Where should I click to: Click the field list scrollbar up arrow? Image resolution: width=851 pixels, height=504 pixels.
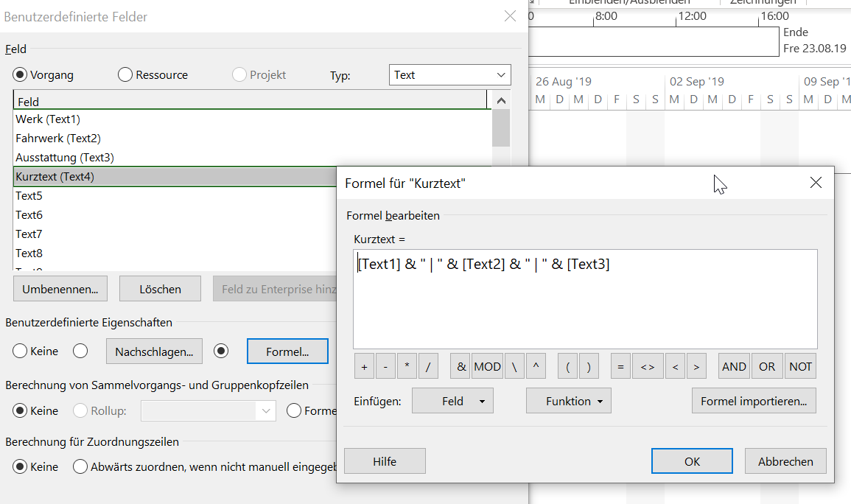click(x=501, y=101)
